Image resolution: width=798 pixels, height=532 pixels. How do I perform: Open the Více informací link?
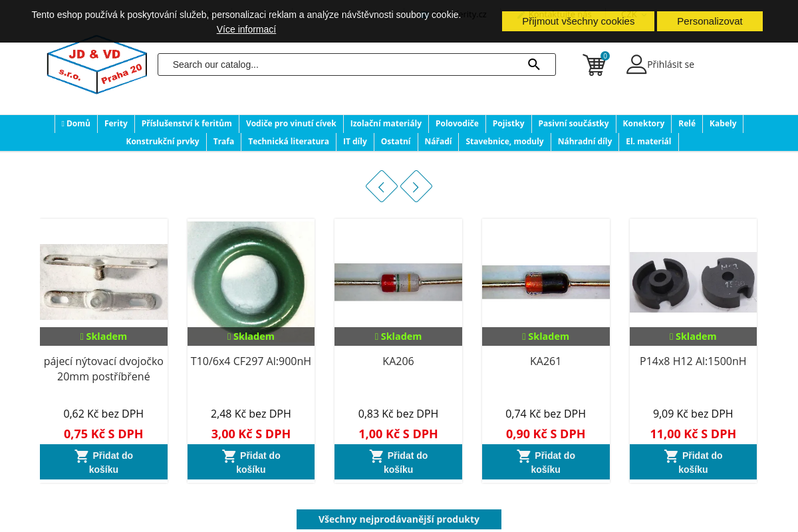(x=246, y=29)
